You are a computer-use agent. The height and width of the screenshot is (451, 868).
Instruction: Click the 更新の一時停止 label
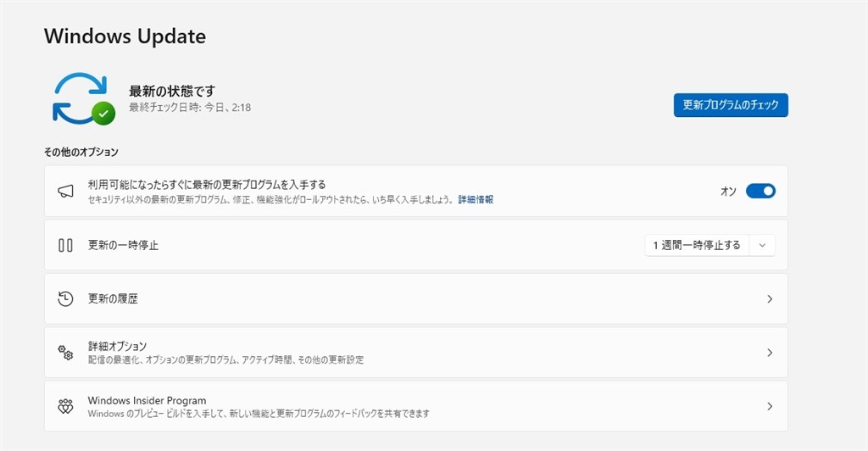tap(123, 245)
